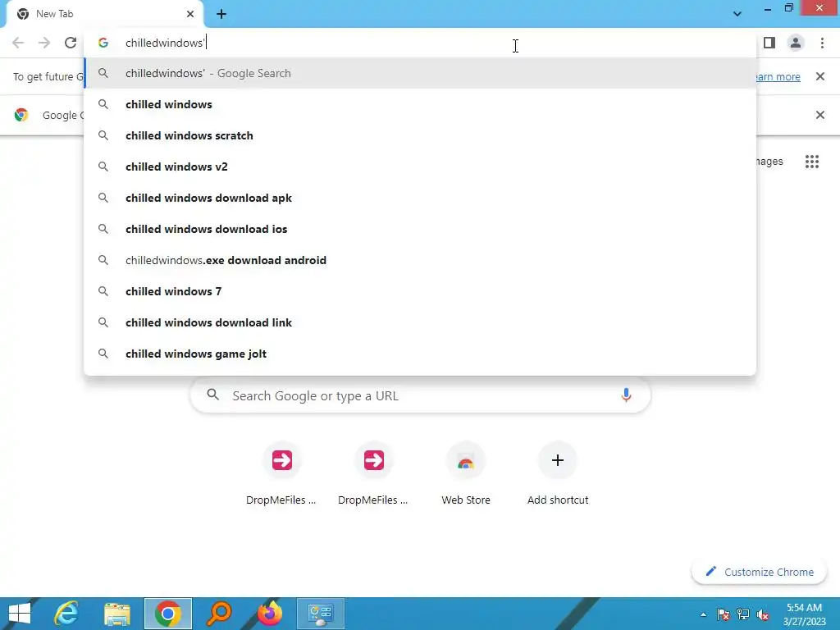This screenshot has height=630, width=840.
Task: Close the New Tab tab
Action: click(190, 14)
